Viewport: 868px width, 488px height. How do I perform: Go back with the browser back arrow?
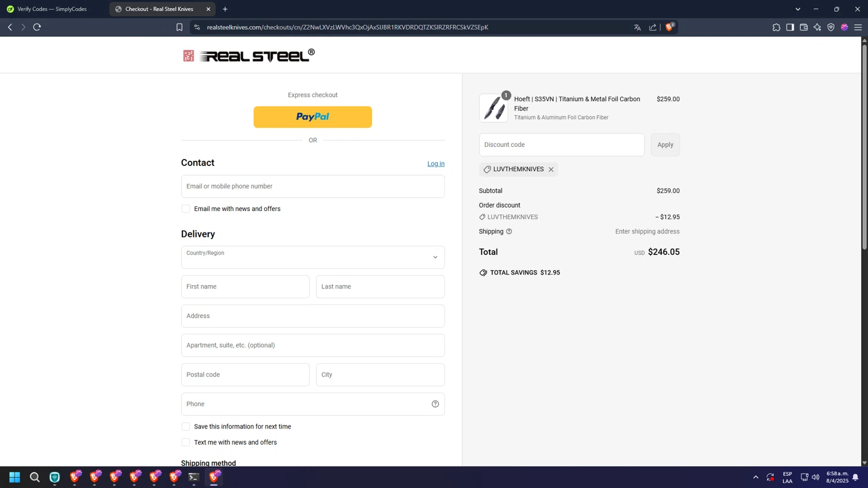point(10,27)
